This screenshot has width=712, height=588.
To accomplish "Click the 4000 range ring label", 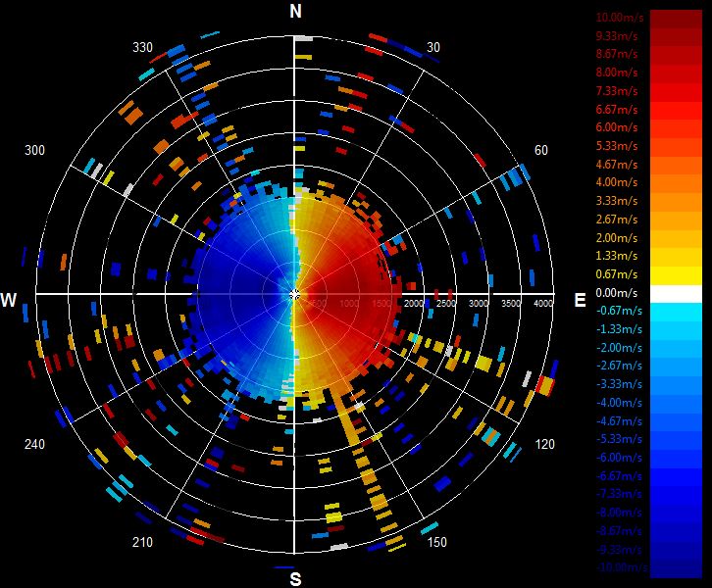I will tap(543, 303).
